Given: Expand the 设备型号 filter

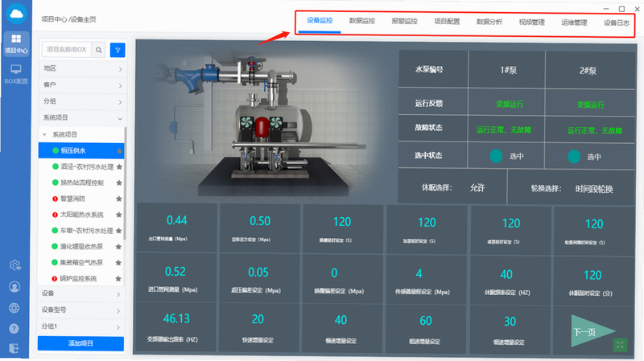Looking at the screenshot, I should pos(81,310).
